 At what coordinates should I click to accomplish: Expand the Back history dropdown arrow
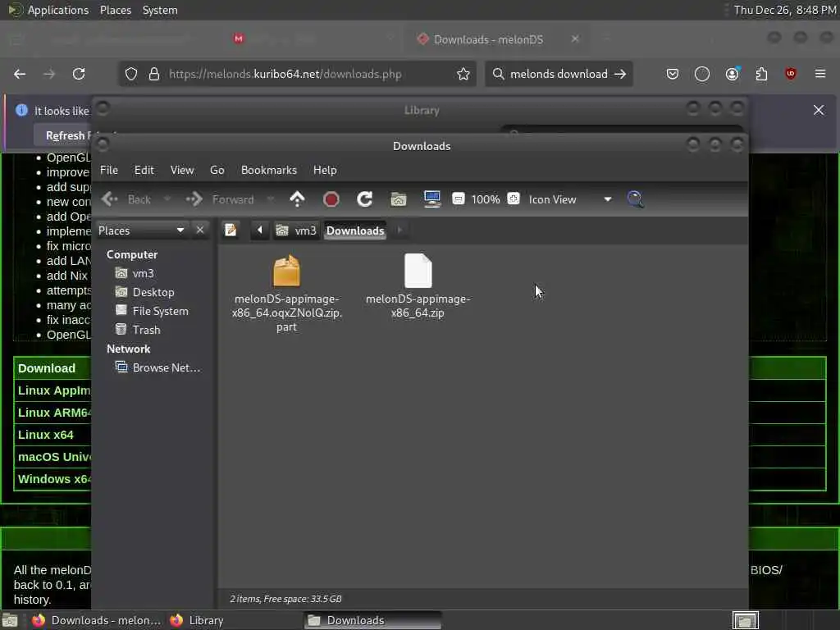click(x=167, y=199)
